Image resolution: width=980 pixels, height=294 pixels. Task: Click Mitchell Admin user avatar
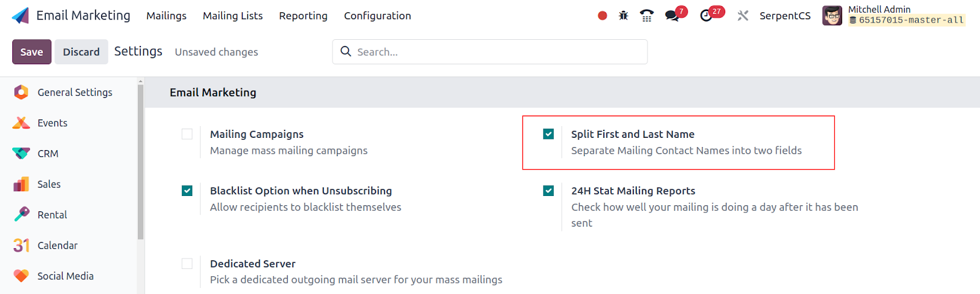[x=832, y=16]
